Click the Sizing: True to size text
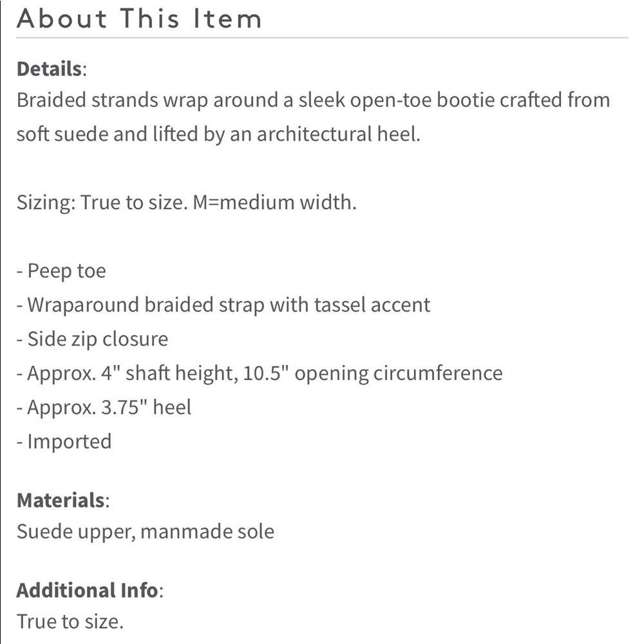The image size is (644, 644). [102, 202]
